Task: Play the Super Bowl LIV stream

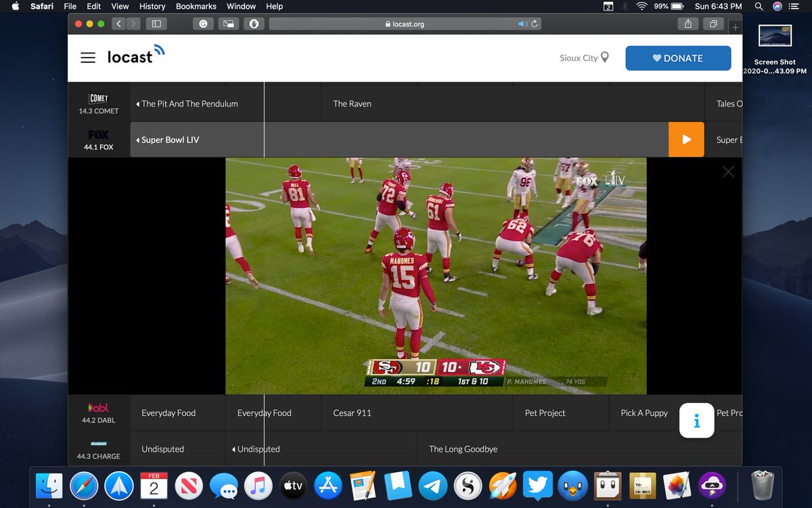Action: [x=686, y=140]
